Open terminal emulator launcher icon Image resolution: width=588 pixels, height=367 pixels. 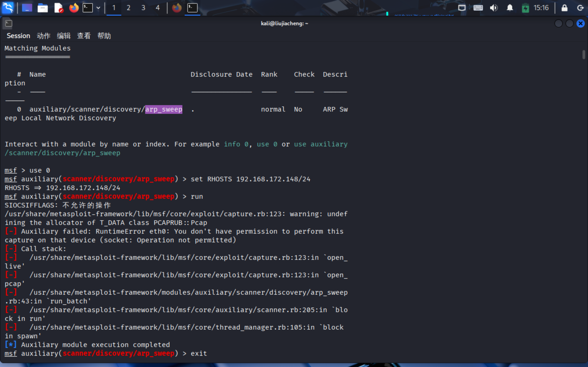pyautogui.click(x=88, y=8)
